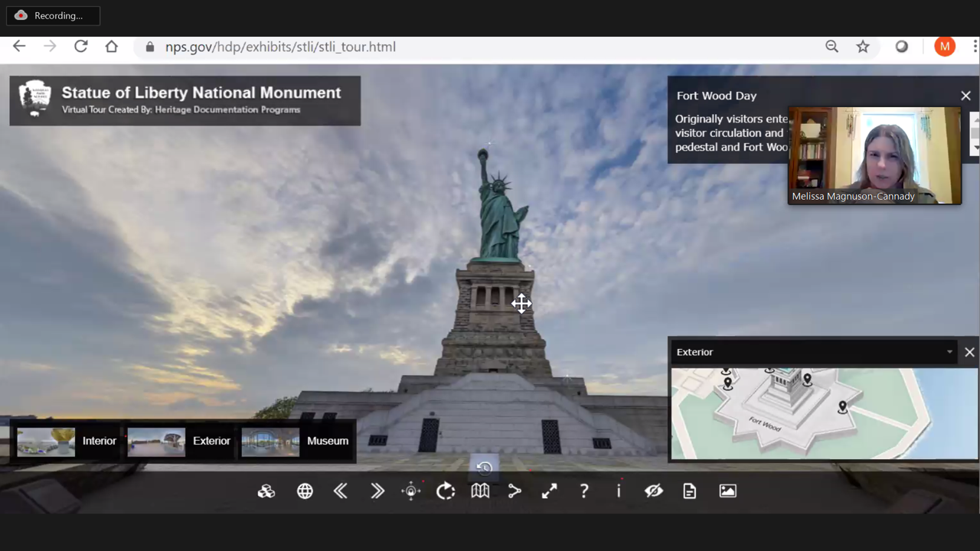This screenshot has height=551, width=980.
Task: Advance to next scene with double-right arrows
Action: [377, 491]
